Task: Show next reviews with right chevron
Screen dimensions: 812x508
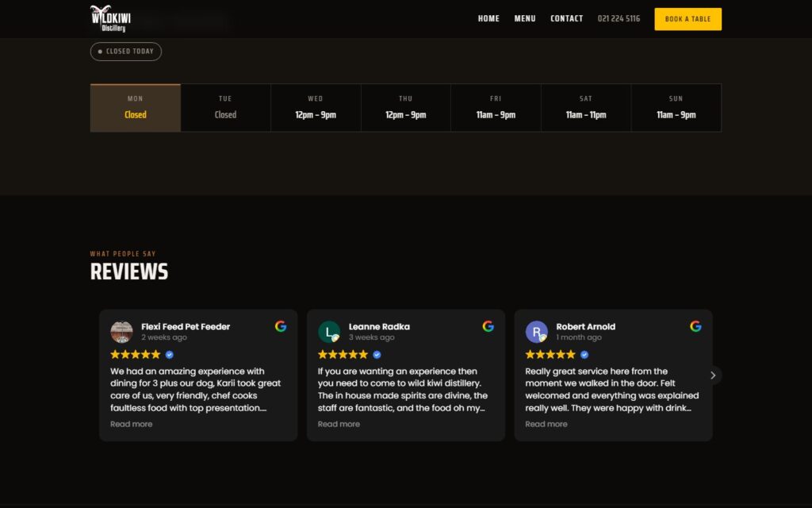Action: 713,375
